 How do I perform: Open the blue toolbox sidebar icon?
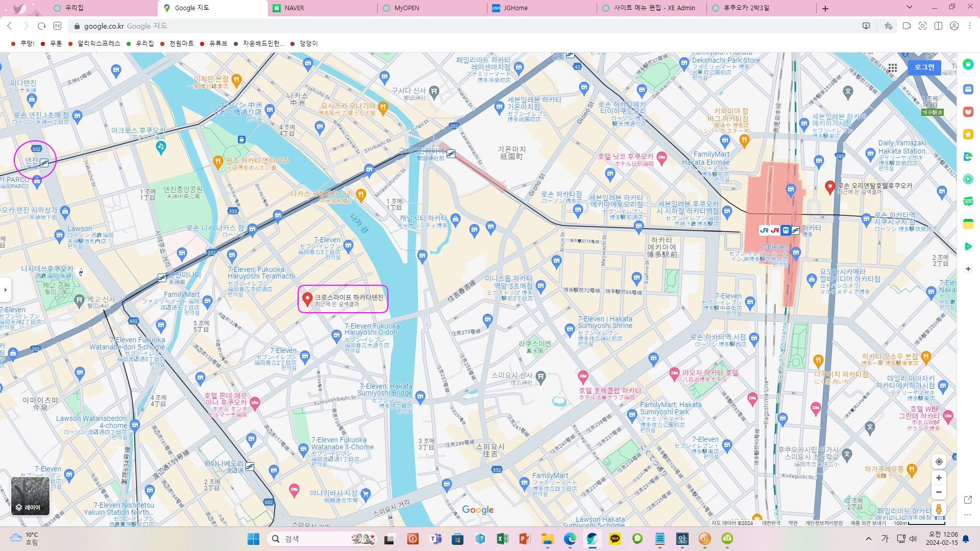(968, 89)
